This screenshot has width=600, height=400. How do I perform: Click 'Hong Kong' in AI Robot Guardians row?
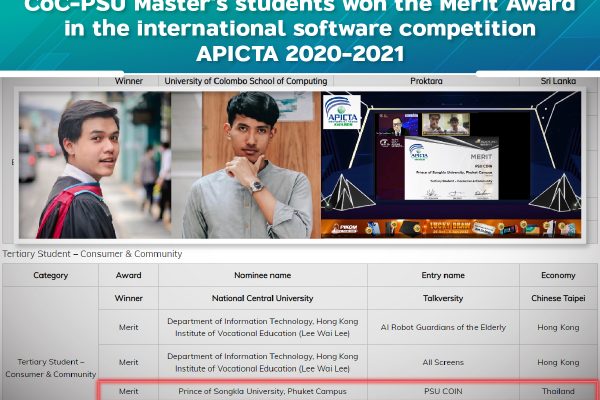558,327
